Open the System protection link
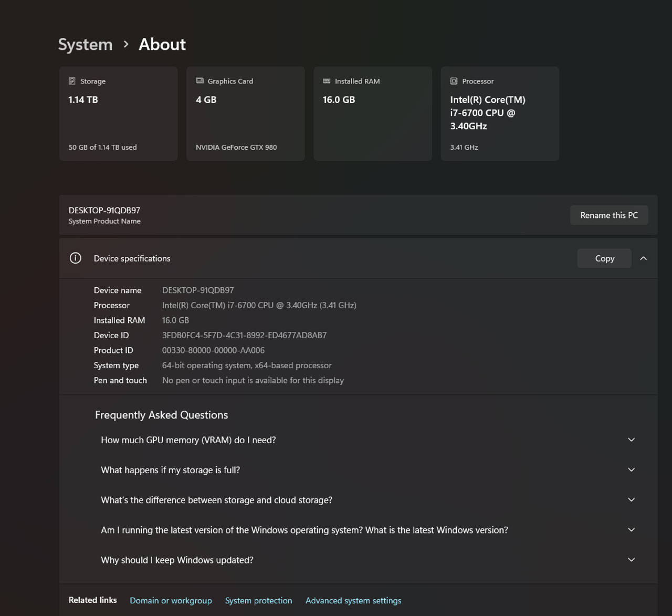The height and width of the screenshot is (616, 672). click(258, 601)
